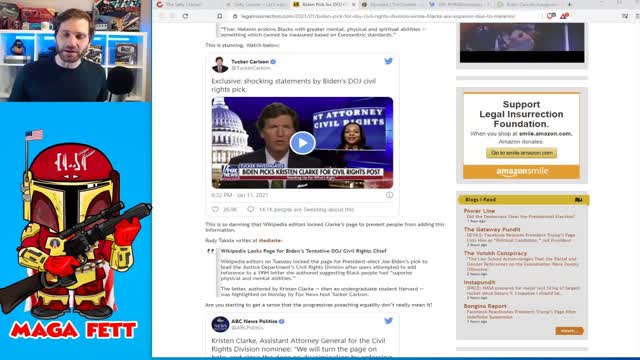Click verified badge next to ABC News Politics

pos(282,321)
